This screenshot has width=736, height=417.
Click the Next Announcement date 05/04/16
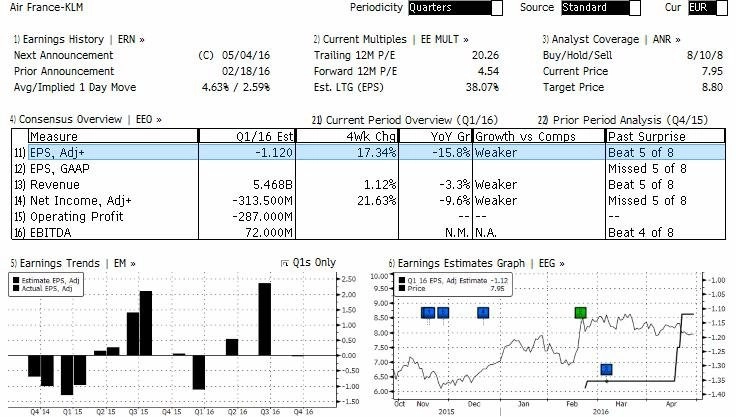pos(246,55)
